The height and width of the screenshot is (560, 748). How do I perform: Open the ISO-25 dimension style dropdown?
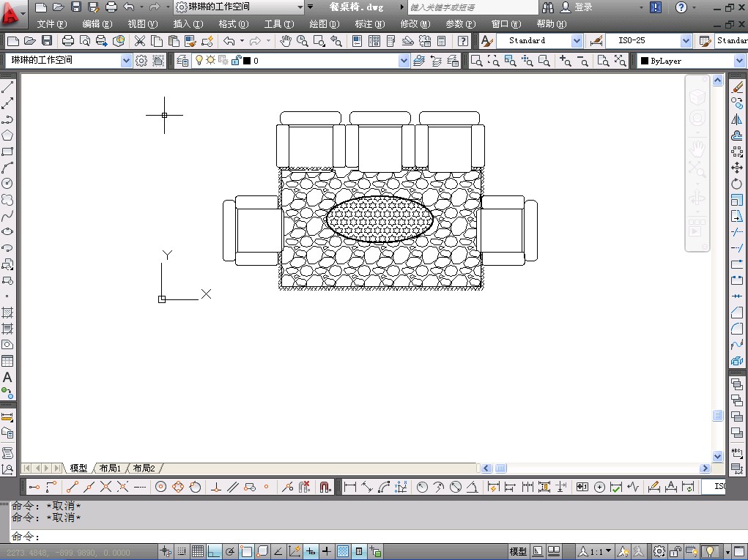coord(686,41)
